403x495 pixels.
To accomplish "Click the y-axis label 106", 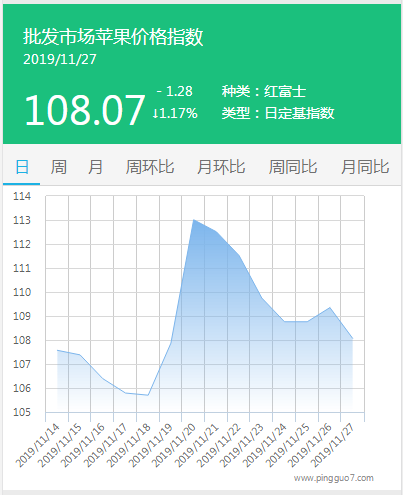I will point(22,388).
